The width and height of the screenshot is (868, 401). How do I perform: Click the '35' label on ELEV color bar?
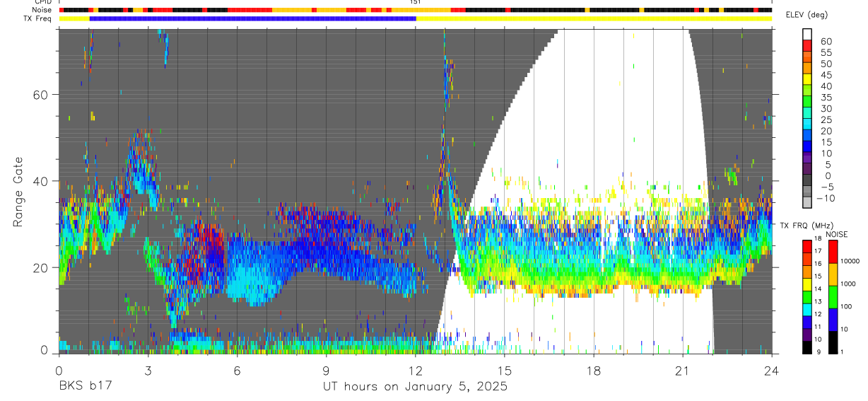pyautogui.click(x=825, y=97)
